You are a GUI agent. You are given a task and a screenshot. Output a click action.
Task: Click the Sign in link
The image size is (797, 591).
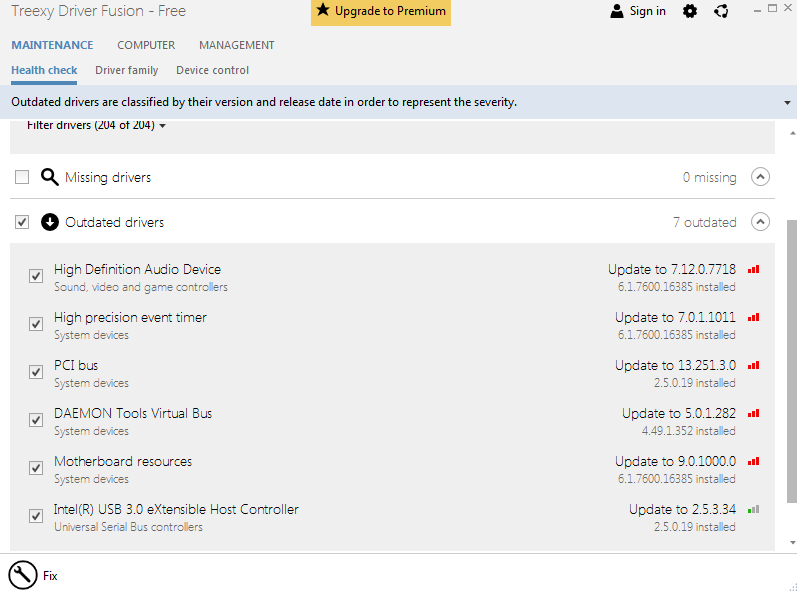click(648, 11)
